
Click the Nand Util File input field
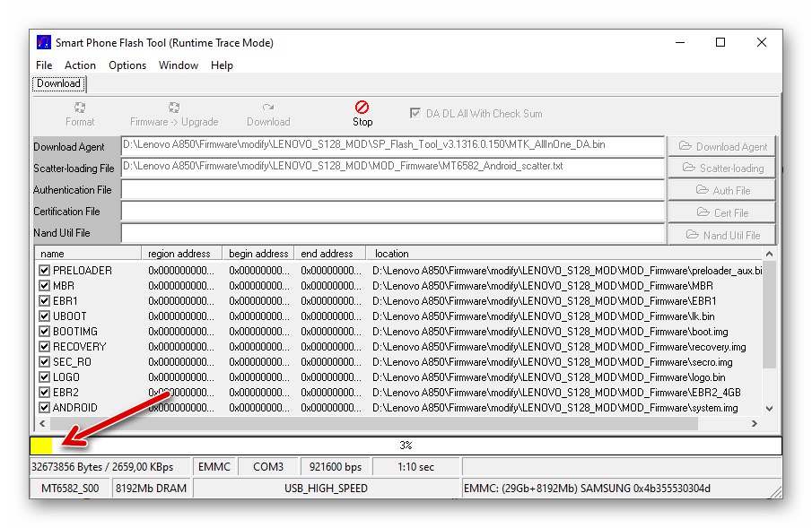pyautogui.click(x=392, y=233)
